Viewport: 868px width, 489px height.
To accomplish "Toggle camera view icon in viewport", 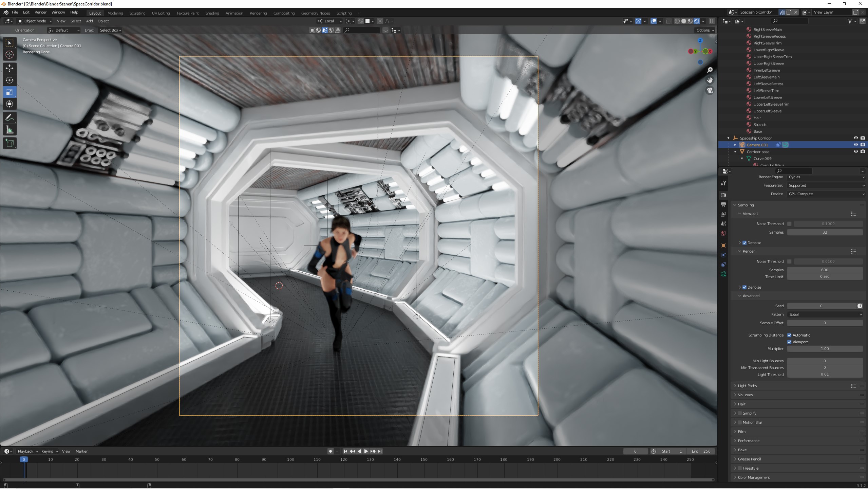I will click(710, 90).
